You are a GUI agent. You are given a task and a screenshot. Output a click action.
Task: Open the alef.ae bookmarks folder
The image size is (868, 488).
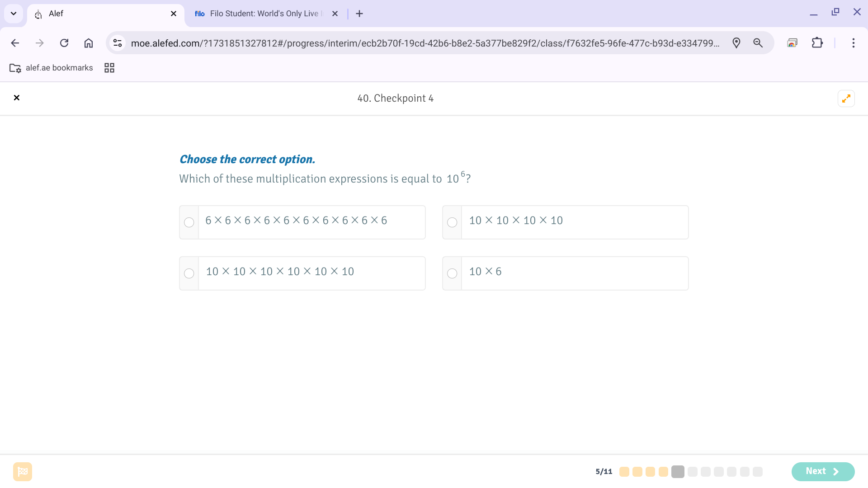click(x=51, y=68)
